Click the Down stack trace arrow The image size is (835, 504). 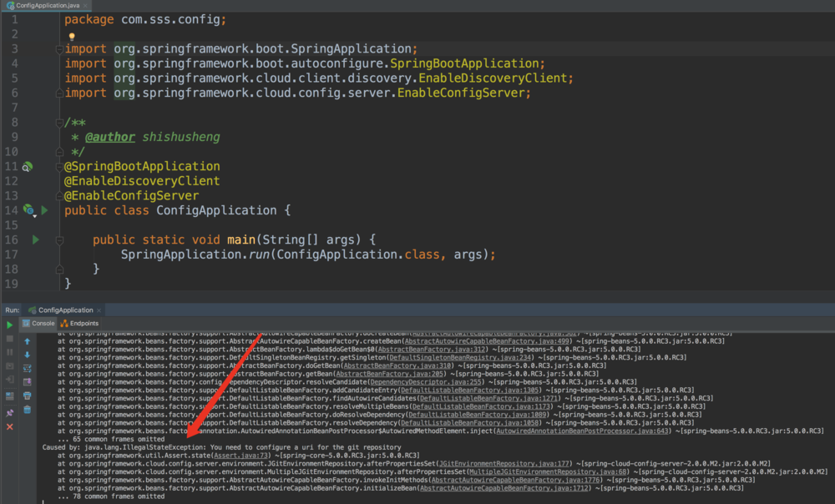(x=28, y=355)
